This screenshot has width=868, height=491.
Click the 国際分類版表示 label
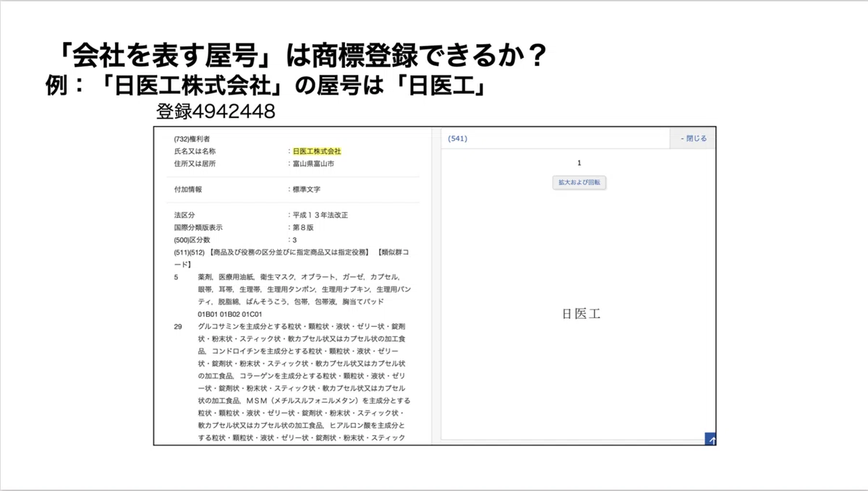(198, 227)
